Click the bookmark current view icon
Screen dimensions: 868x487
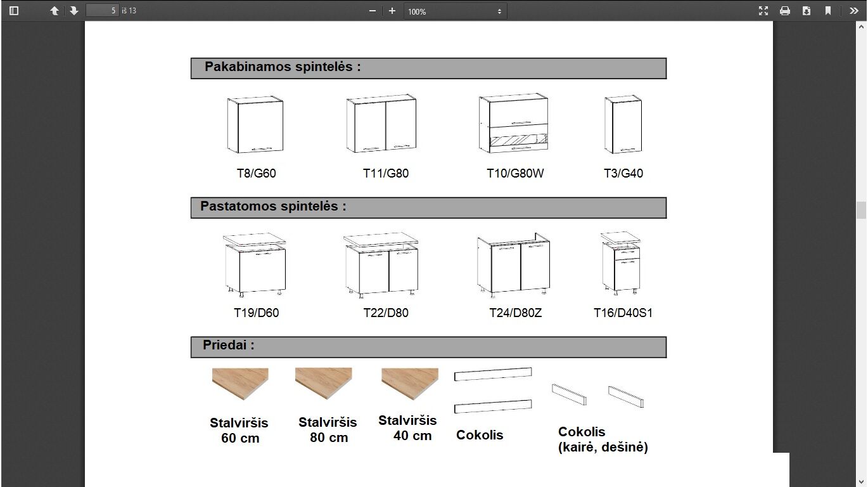pos(828,11)
